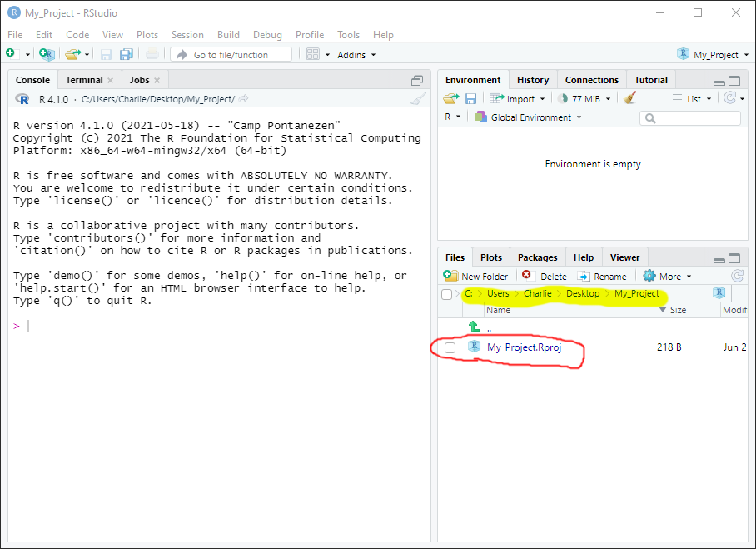This screenshot has height=549, width=756.
Task: Save workspace using Environment disk icon
Action: pyautogui.click(x=470, y=98)
